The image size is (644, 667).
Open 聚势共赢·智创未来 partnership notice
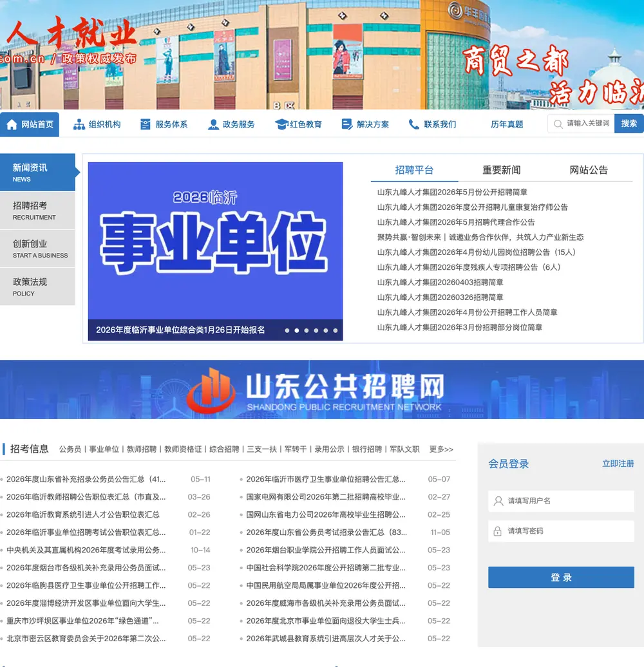[480, 238]
